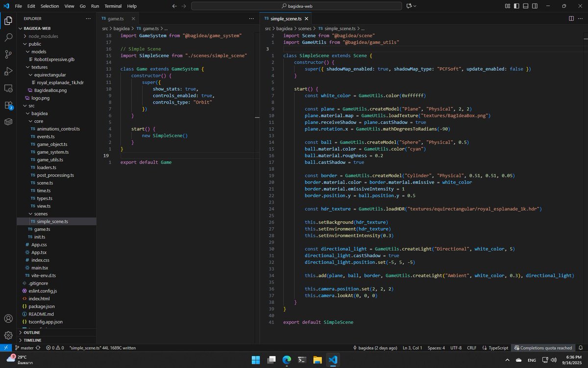This screenshot has height=368, width=588.
Task: Toggle the primary side bar visibility
Action: 516,6
